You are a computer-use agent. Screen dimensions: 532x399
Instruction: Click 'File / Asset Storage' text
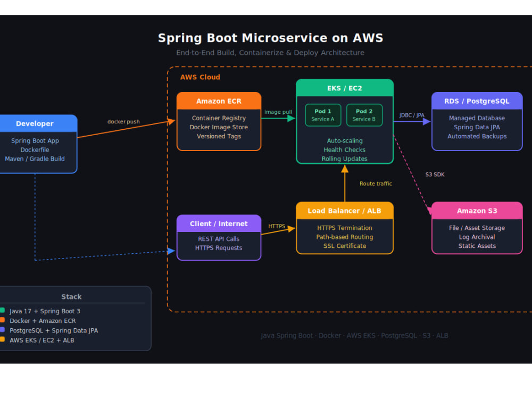[477, 228]
